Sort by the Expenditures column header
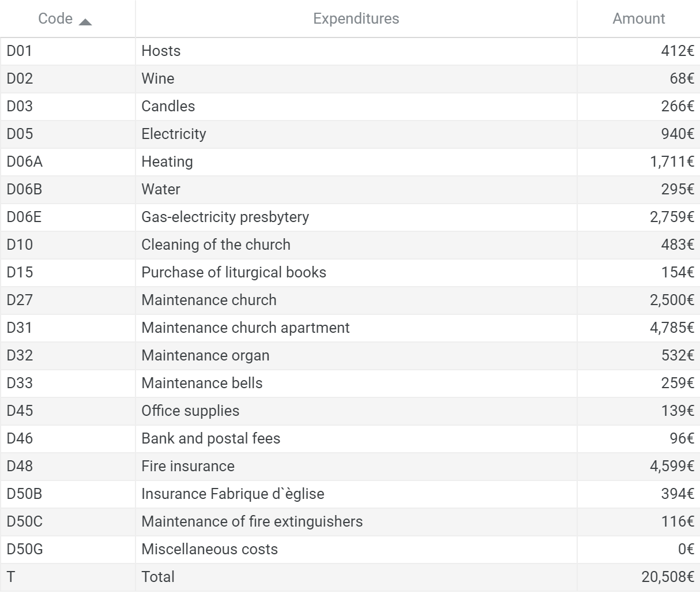The image size is (700, 601). click(x=356, y=18)
